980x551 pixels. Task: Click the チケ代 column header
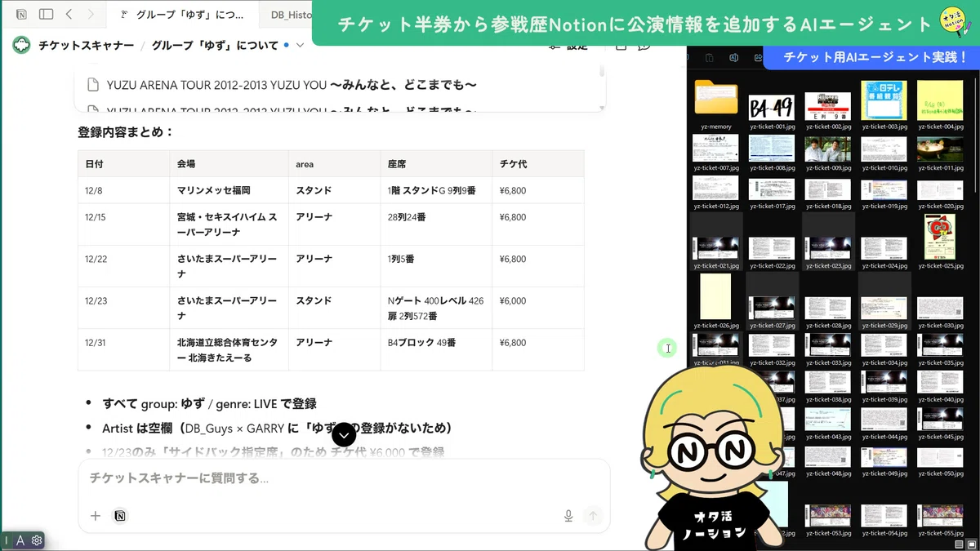[538, 164]
